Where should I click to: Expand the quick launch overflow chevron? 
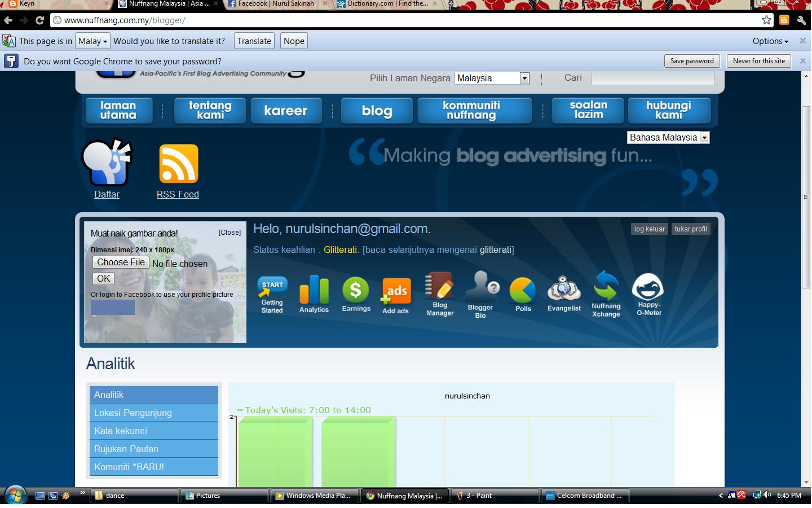(82, 493)
